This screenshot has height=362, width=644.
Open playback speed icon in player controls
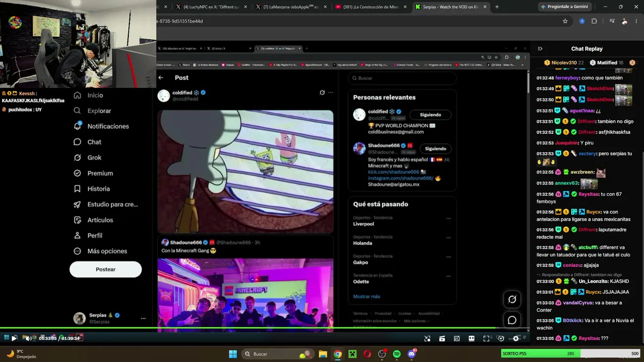click(x=501, y=338)
